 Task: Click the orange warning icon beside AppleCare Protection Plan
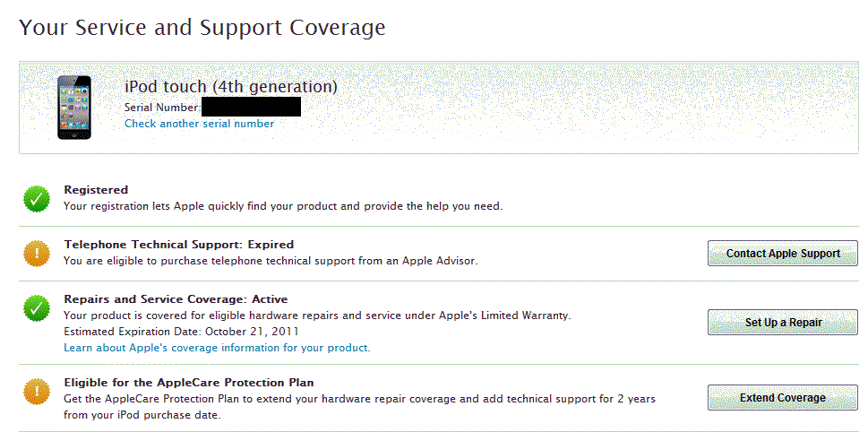point(37,391)
